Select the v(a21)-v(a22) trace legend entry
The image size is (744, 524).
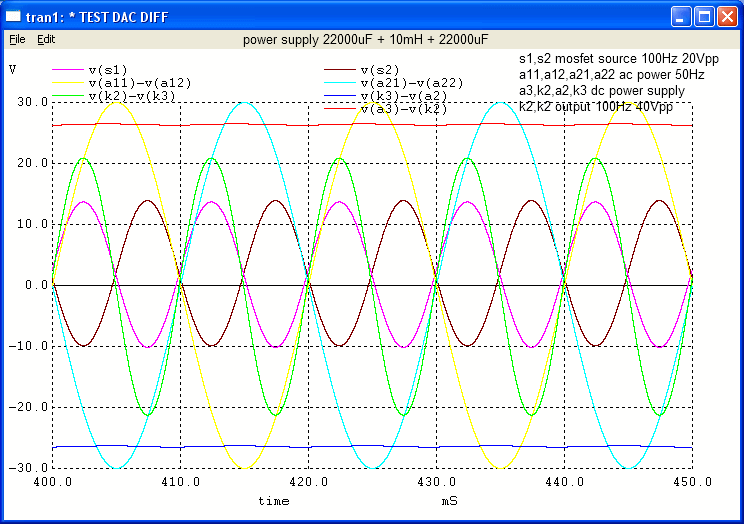pos(411,82)
